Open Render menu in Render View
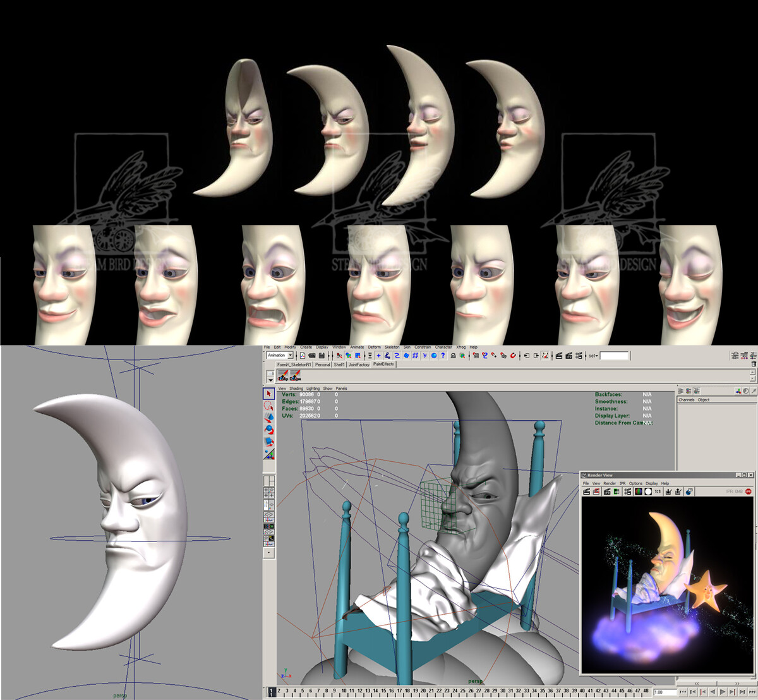Image resolution: width=758 pixels, height=700 pixels. (610, 483)
